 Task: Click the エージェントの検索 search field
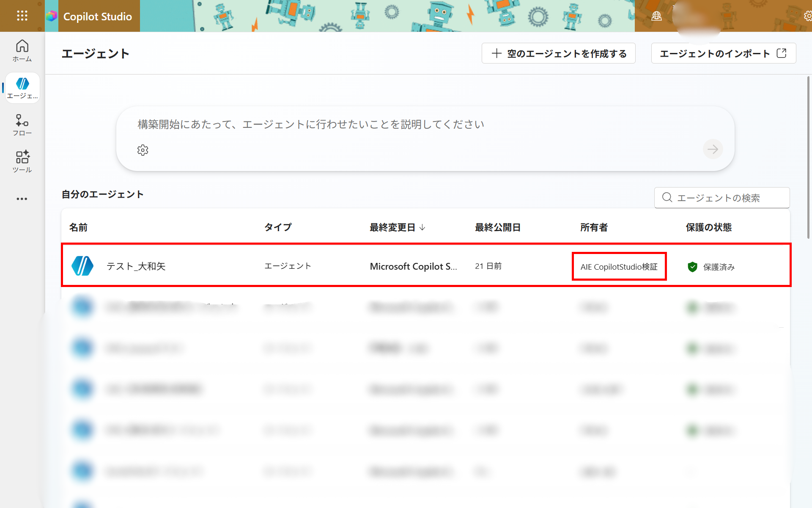coord(722,198)
